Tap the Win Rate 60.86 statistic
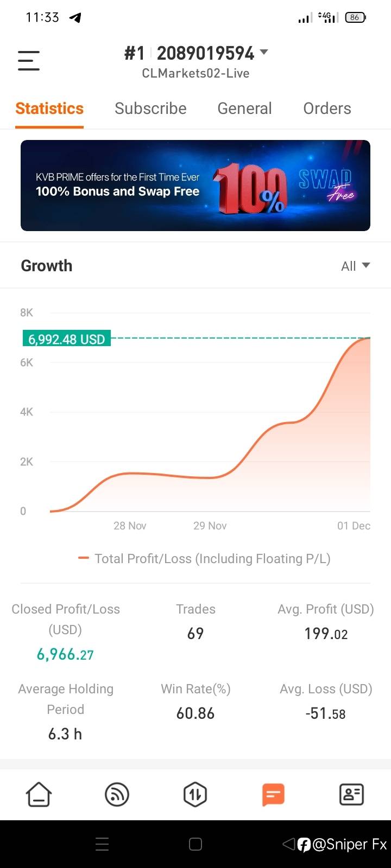 point(195,713)
